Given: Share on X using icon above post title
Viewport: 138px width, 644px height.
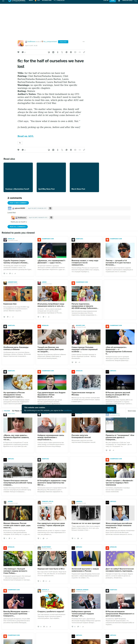Looking at the screenshot, I should pyautogui.click(x=62, y=52).
